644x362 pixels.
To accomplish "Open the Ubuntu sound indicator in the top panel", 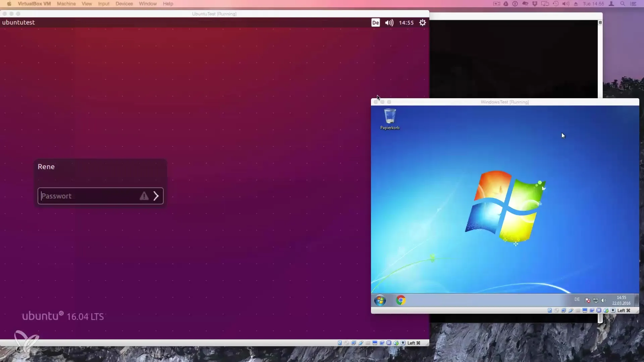I will tap(389, 23).
